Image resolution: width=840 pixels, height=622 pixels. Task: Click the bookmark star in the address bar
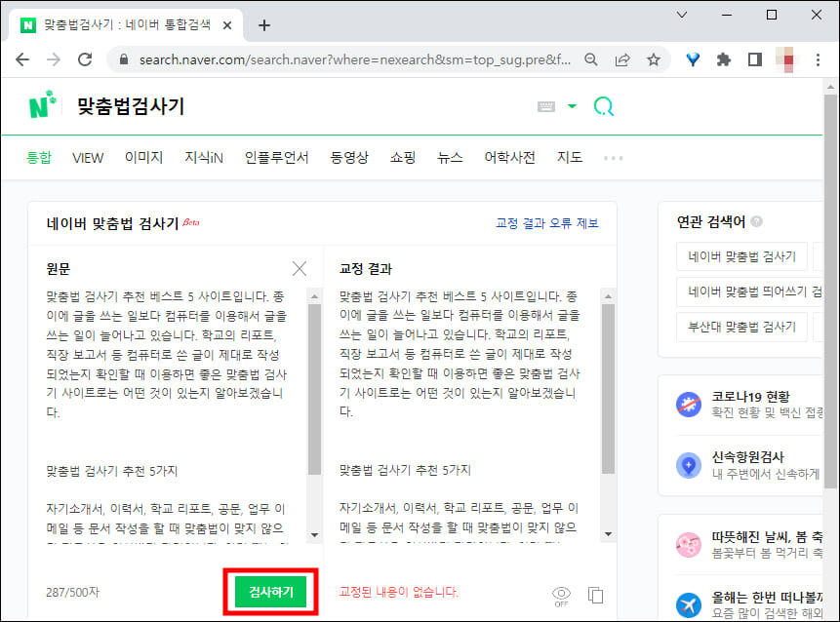pos(654,59)
